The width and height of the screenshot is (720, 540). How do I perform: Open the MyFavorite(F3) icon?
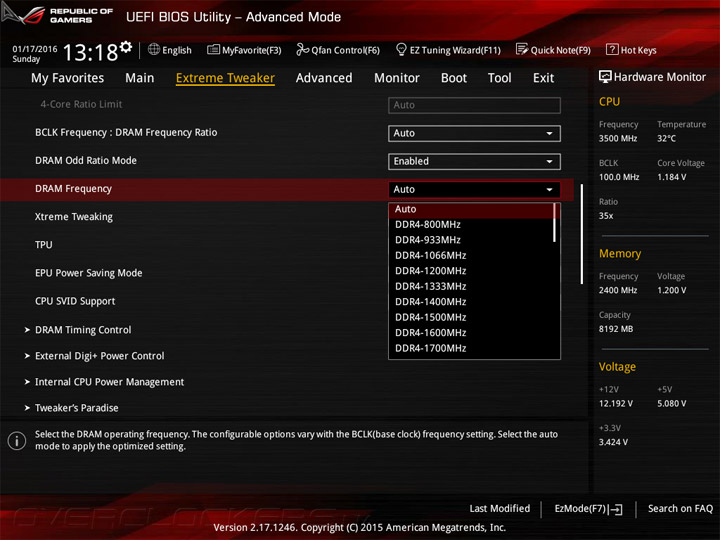pos(213,50)
